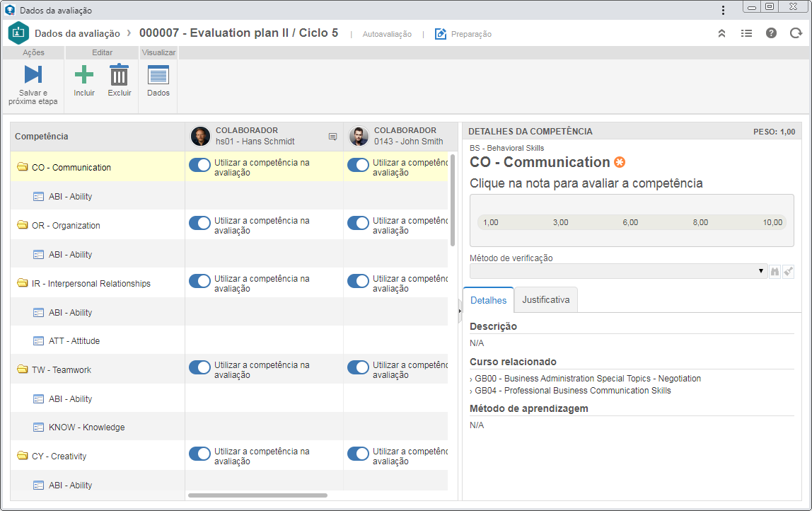Click the ATT - Attitude item icon
This screenshot has width=812, height=511.
coord(38,341)
